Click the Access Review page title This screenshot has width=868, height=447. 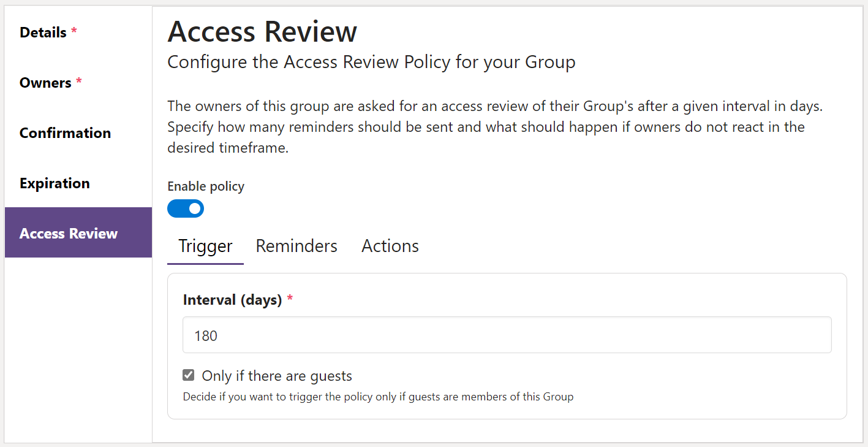[x=262, y=31]
